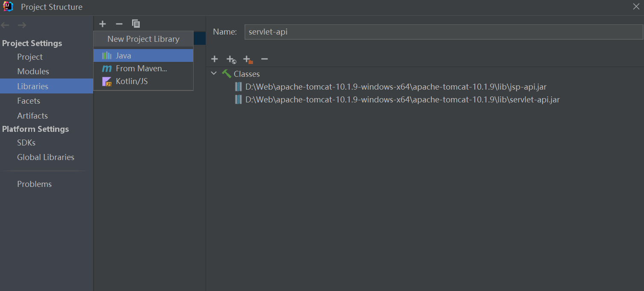Go back with the left arrow
Screen dimensions: 644x291
5,25
